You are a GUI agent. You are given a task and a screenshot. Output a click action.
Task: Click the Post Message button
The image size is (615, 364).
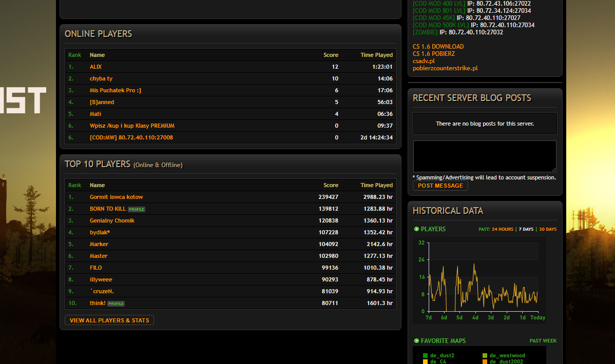tap(440, 186)
